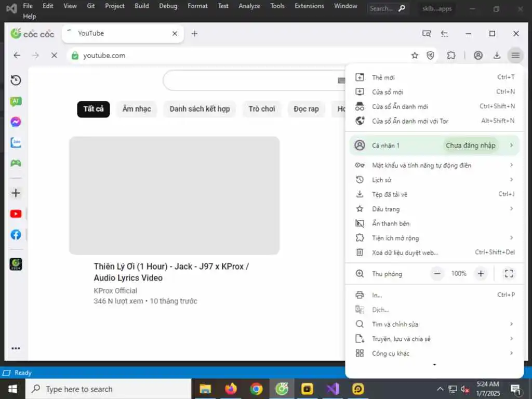Viewport: 532px width, 399px height.
Task: Open sidebar more options three dots
Action: coord(16,348)
